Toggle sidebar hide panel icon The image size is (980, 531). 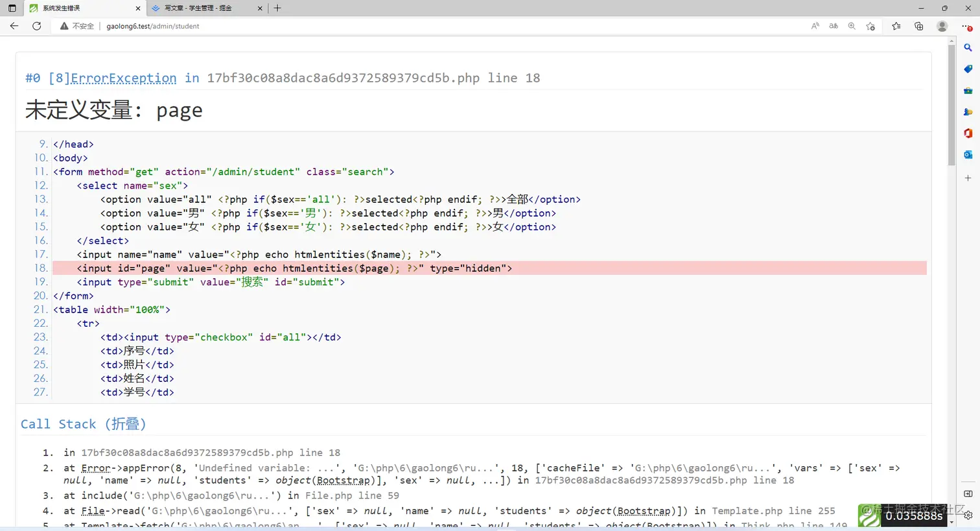pyautogui.click(x=968, y=493)
